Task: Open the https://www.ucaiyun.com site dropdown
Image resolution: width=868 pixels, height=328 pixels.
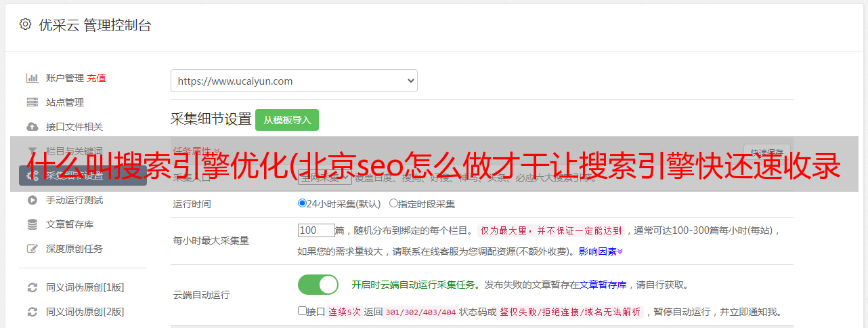Action: 294,81
